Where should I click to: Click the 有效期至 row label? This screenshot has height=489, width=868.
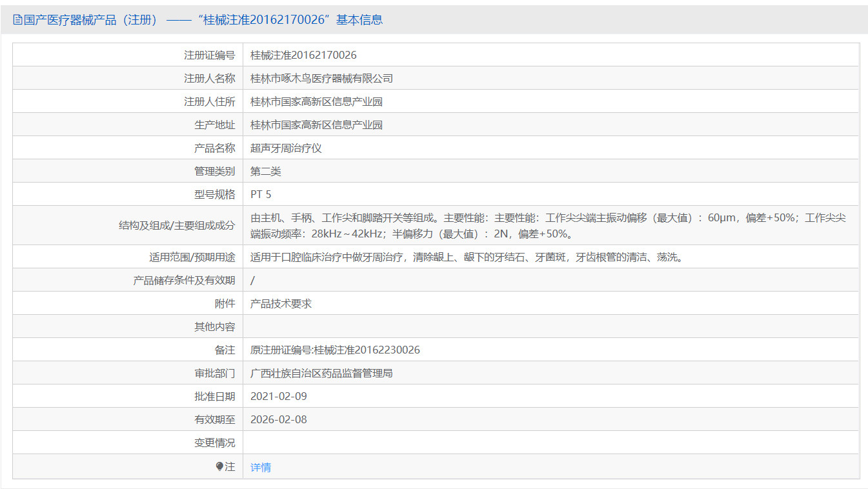(x=215, y=419)
